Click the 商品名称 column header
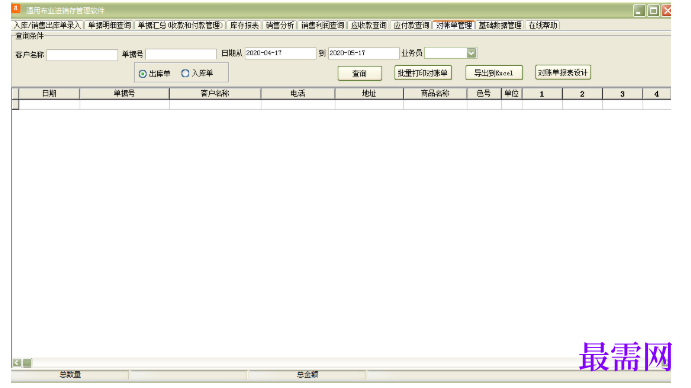Screen dimensions: 691x388 (x=435, y=93)
